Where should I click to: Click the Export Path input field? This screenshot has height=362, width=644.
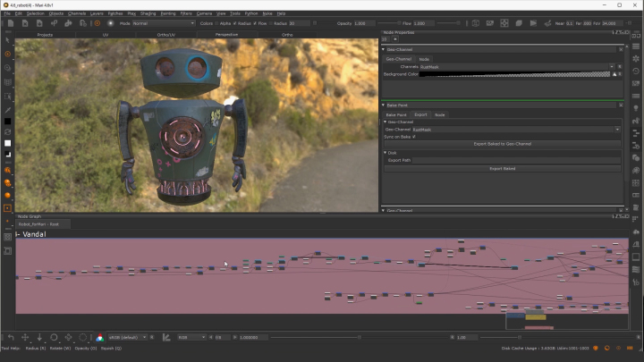[x=518, y=160]
